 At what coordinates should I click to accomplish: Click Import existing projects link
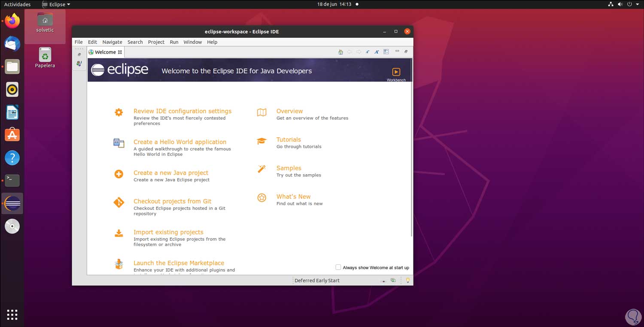pos(168,232)
